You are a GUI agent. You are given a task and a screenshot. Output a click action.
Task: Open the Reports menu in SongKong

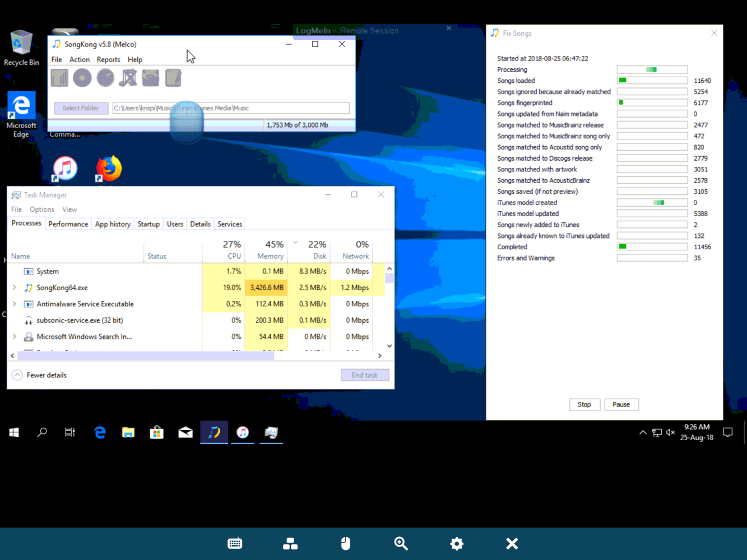click(x=108, y=59)
